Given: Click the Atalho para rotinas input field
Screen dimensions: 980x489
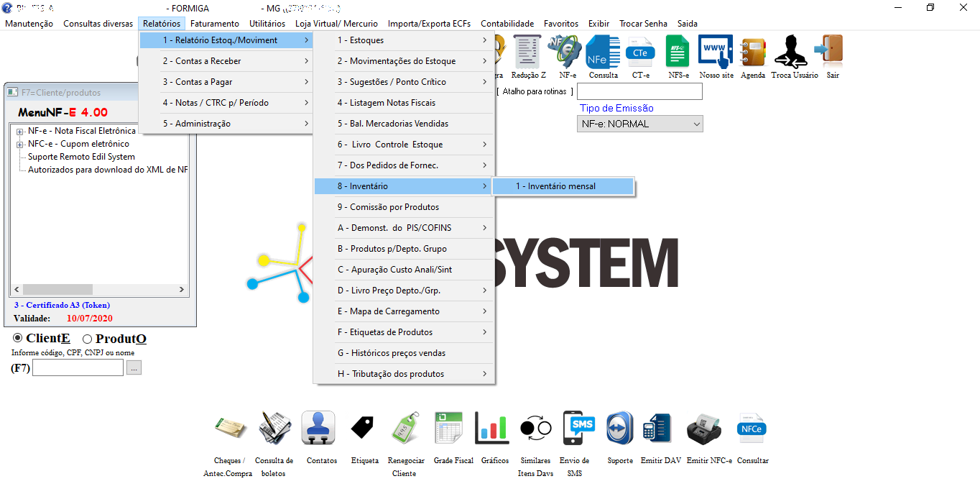Looking at the screenshot, I should pos(639,91).
